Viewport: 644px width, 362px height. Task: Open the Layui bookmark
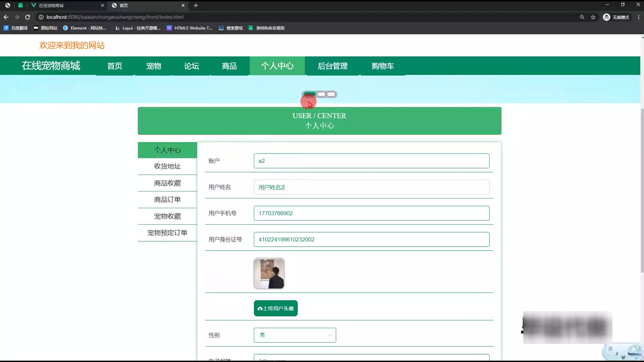tap(138, 28)
